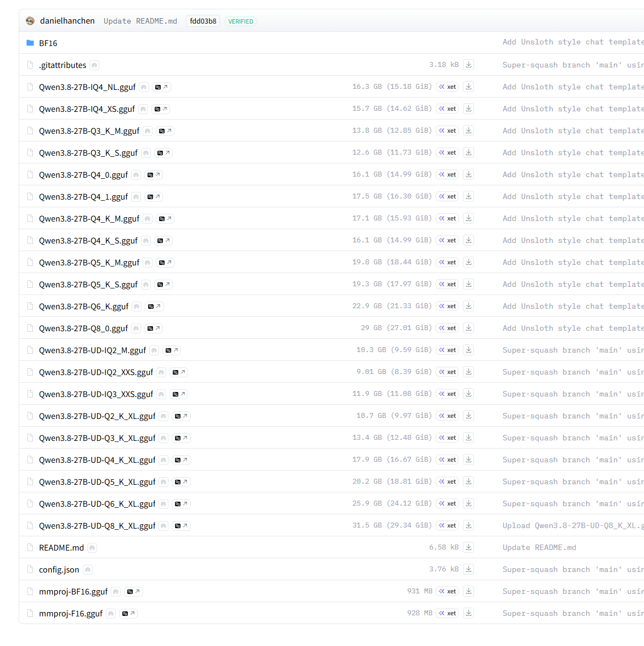Download Qwen3.8-27B-Q6_K.gguf
The image size is (644, 646).
468,305
